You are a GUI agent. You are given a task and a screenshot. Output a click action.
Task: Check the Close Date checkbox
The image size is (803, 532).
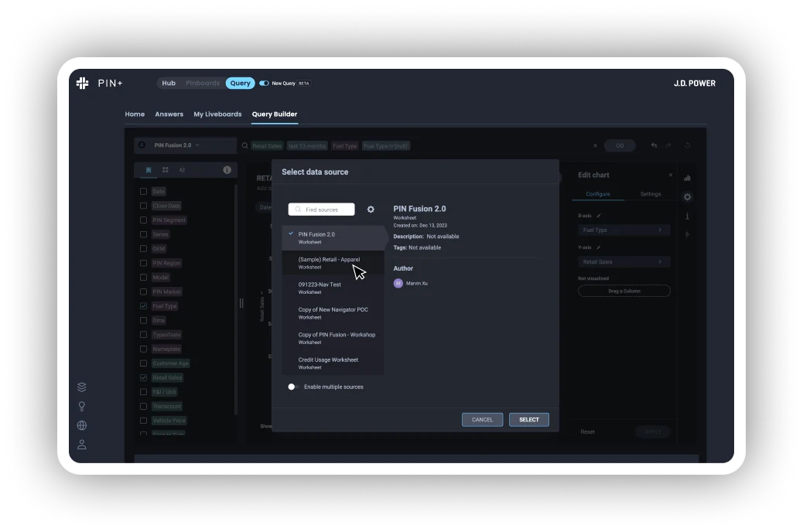(x=143, y=206)
